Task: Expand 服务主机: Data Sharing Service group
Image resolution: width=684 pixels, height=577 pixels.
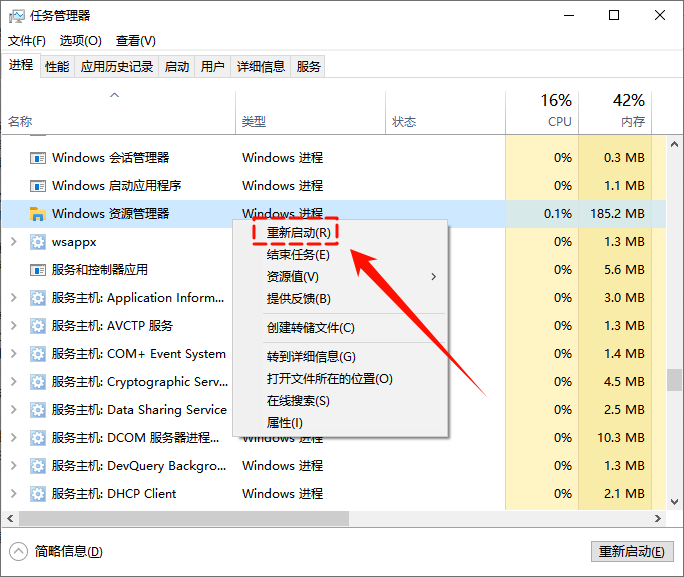Action: [14, 410]
